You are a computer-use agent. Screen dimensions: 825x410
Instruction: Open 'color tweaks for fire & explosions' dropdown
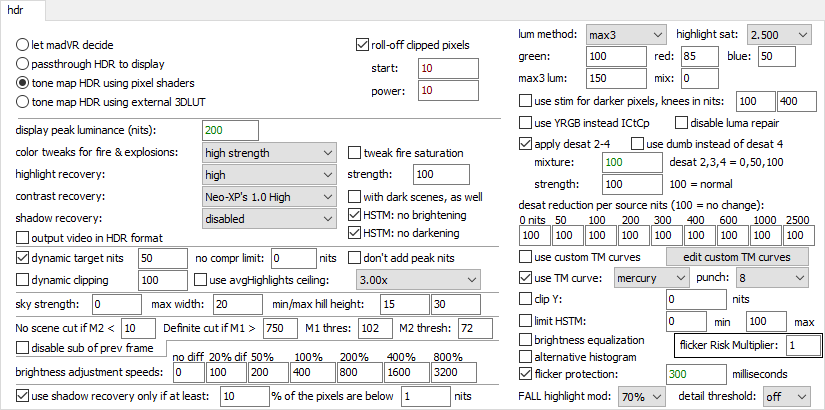tap(268, 152)
